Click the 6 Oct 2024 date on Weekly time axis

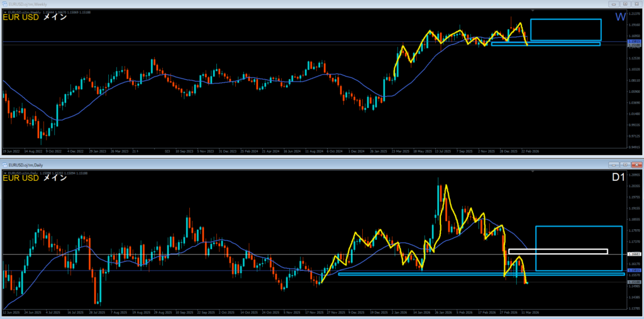pyautogui.click(x=335, y=151)
